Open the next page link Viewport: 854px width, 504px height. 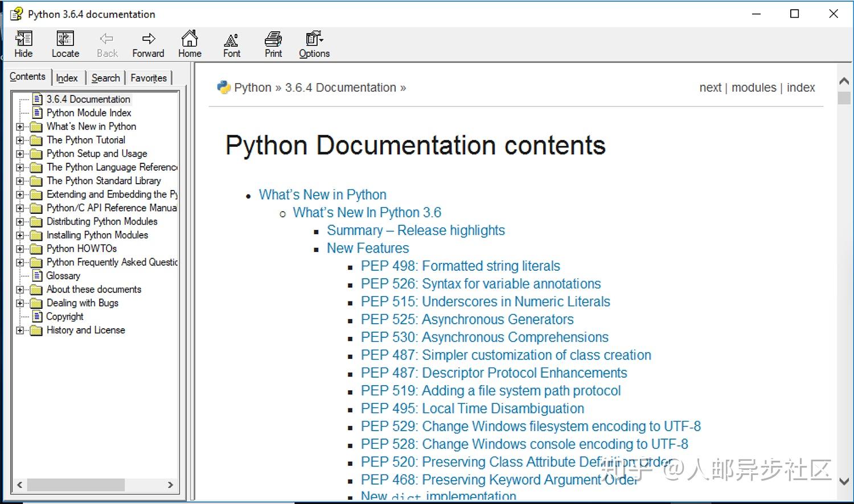(x=710, y=88)
